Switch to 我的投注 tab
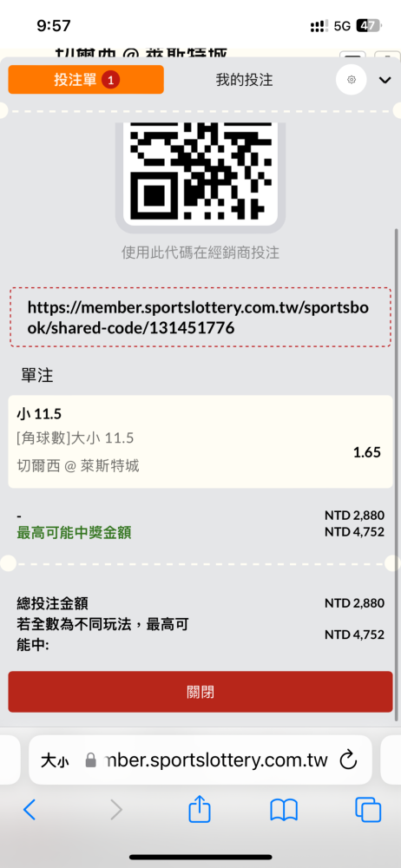The width and height of the screenshot is (401, 868). coord(244,80)
